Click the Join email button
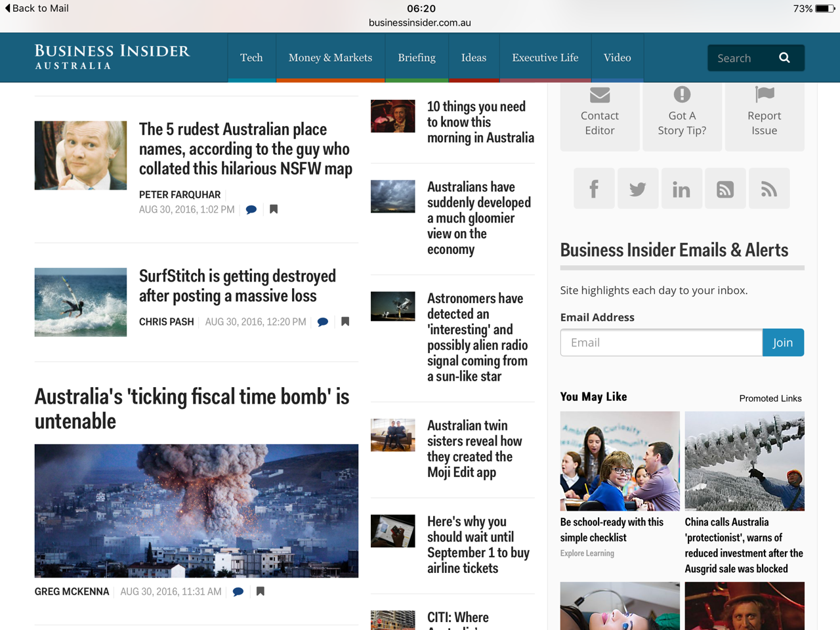Viewport: 840px width, 630px height. [x=783, y=343]
